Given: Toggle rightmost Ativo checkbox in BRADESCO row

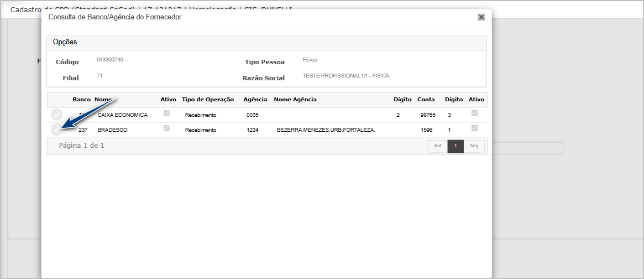Looking at the screenshot, I should coord(474,128).
